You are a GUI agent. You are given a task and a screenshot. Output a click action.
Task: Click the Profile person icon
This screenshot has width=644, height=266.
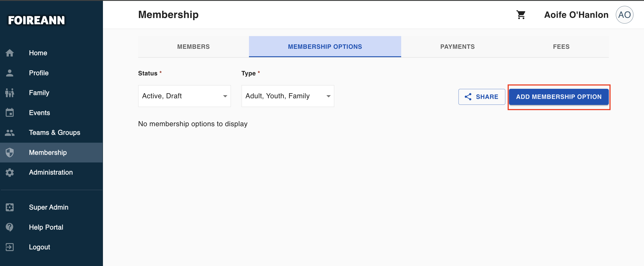pos(9,73)
